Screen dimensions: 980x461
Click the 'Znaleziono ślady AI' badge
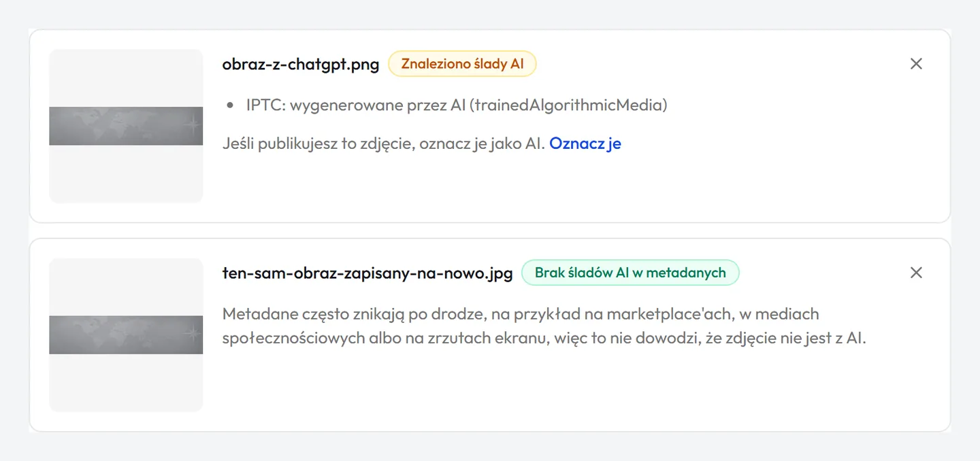click(462, 64)
